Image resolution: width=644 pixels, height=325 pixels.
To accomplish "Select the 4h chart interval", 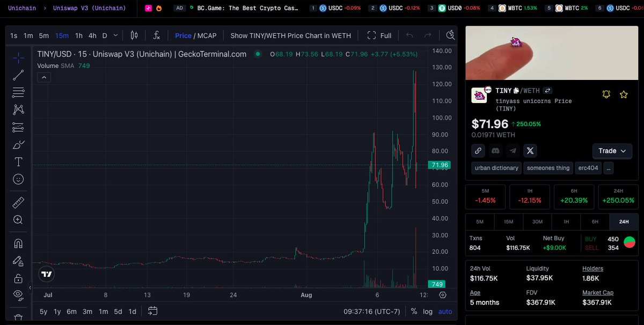I will click(92, 35).
